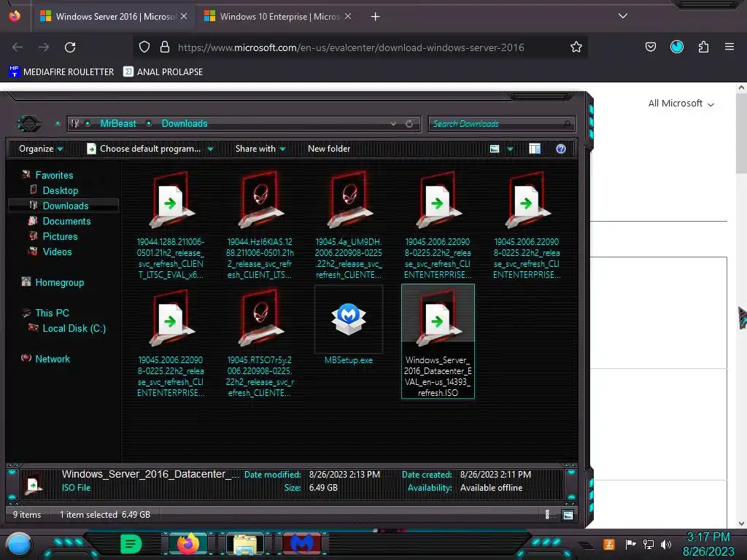
Task: Open the volume speaker tray icon
Action: tap(665, 544)
